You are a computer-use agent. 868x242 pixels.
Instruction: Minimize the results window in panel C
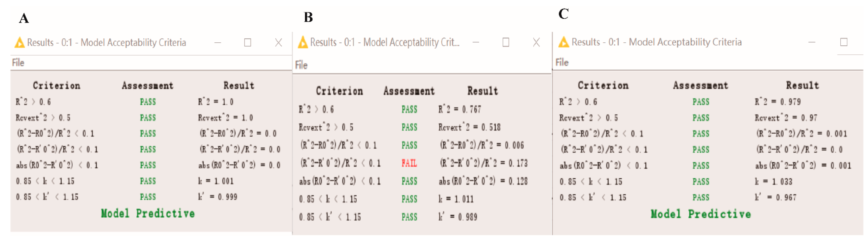click(x=812, y=42)
